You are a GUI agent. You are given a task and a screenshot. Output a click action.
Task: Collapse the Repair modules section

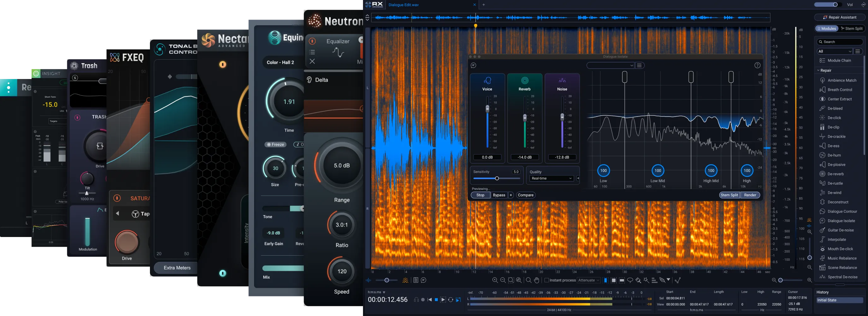pos(818,70)
